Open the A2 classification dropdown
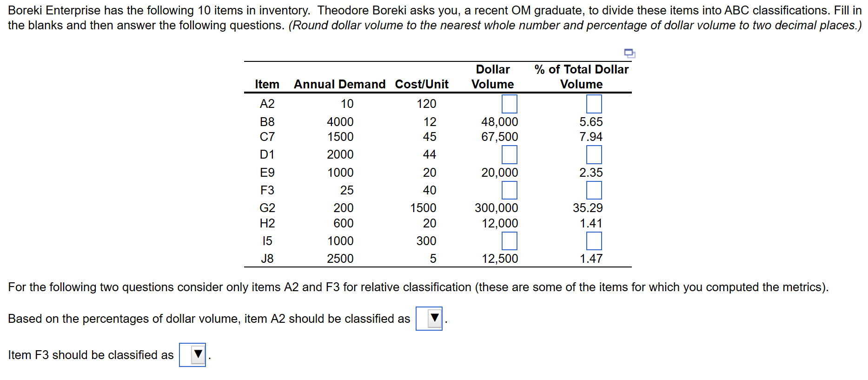This screenshot has height=380, width=868. 429,319
